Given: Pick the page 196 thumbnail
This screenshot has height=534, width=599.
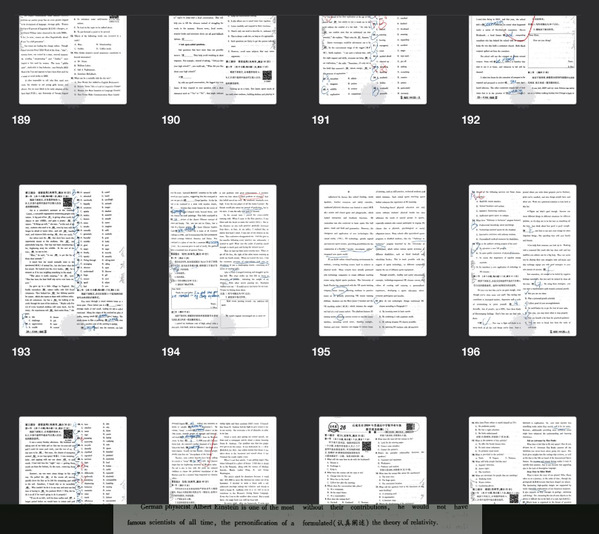Looking at the screenshot, I should (523, 261).
